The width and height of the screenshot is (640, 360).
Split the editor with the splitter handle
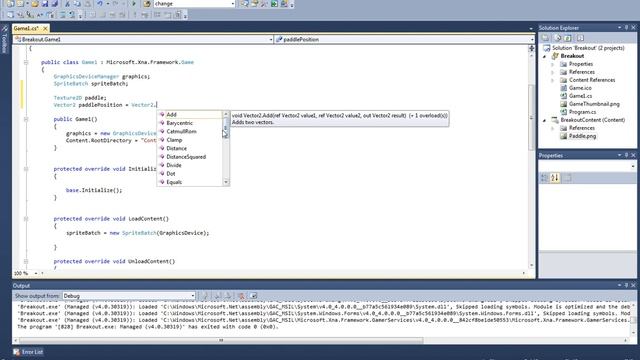(531, 48)
